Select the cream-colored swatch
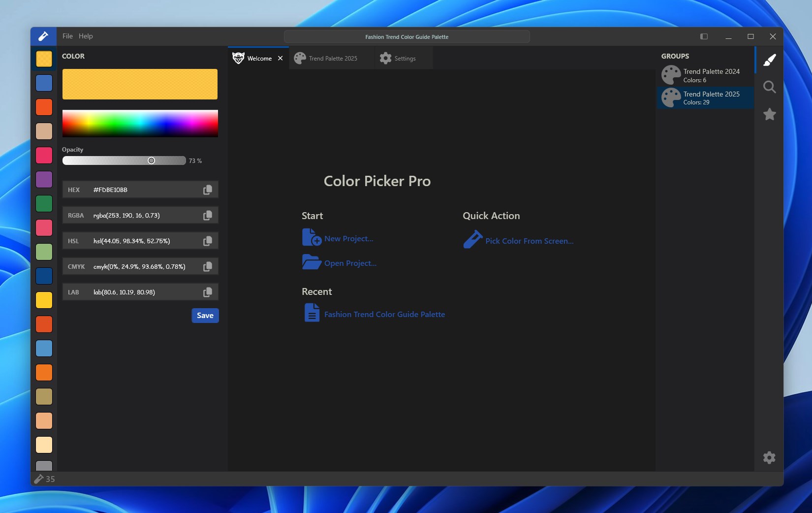812x513 pixels. (44, 445)
